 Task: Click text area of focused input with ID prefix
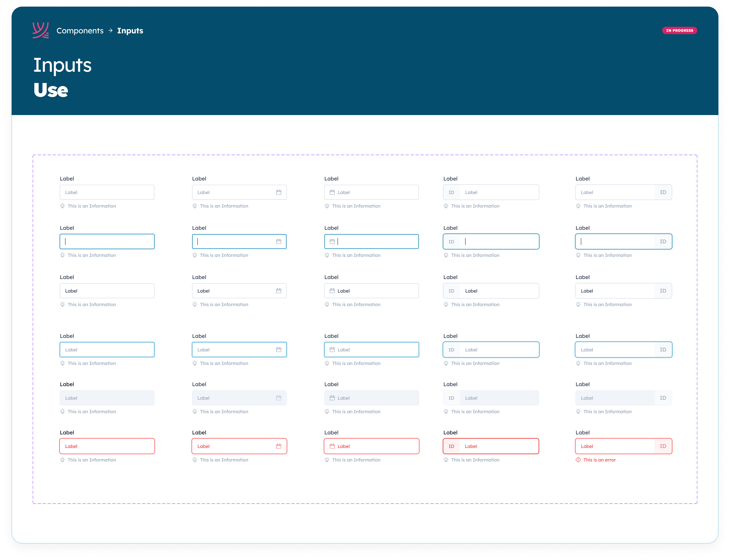tap(499, 242)
